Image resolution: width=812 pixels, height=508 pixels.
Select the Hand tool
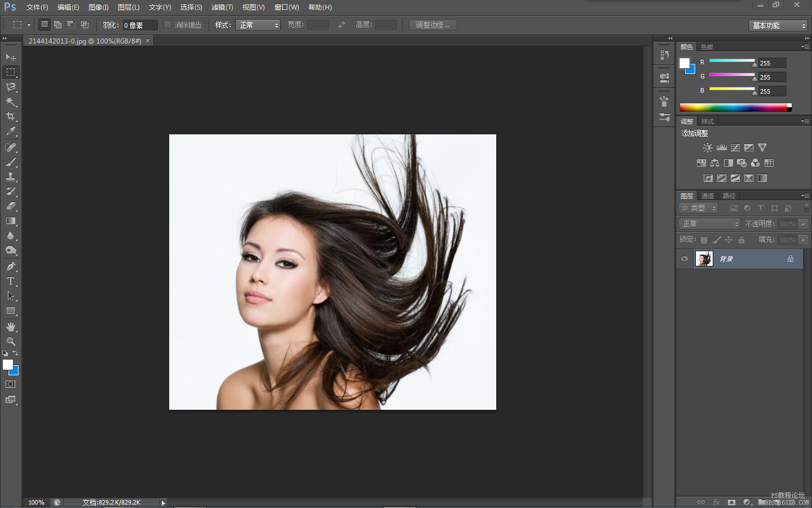(x=11, y=327)
